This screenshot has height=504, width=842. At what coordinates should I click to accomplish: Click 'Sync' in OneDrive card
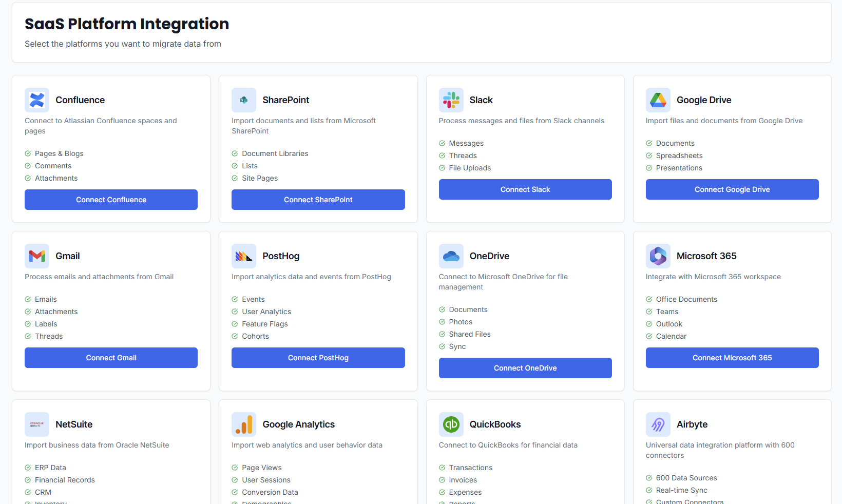[x=457, y=346]
